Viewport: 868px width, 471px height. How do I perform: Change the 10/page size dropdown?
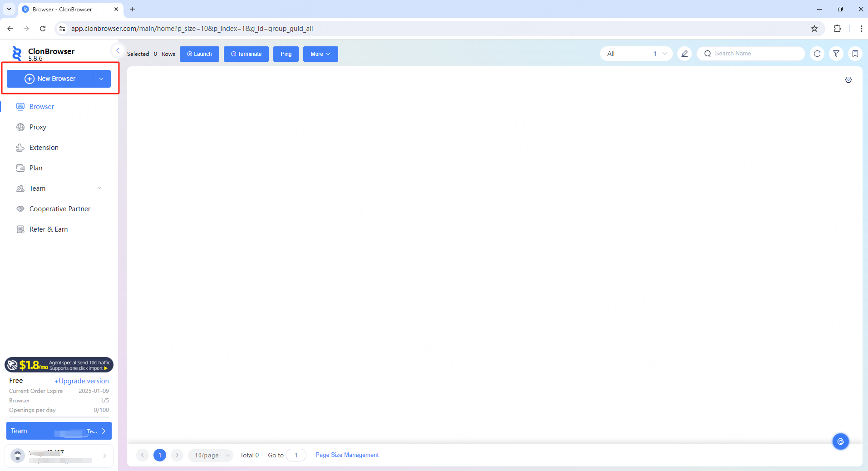click(211, 455)
